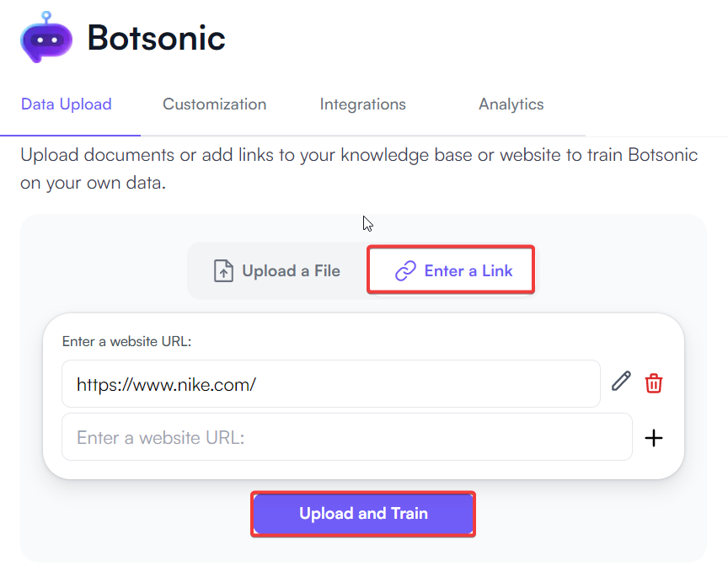This screenshot has width=728, height=582.
Task: Click the plus icon to add another URL
Action: 654,437
